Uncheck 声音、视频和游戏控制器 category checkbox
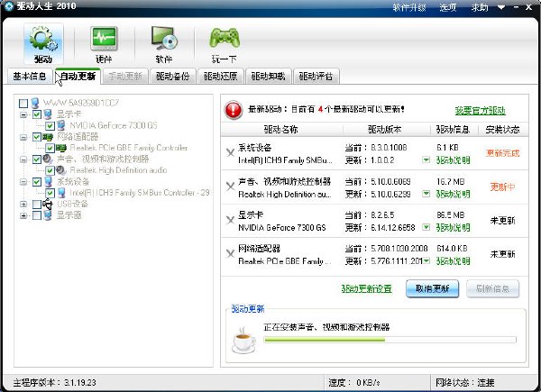The height and width of the screenshot is (392, 541). tap(37, 160)
